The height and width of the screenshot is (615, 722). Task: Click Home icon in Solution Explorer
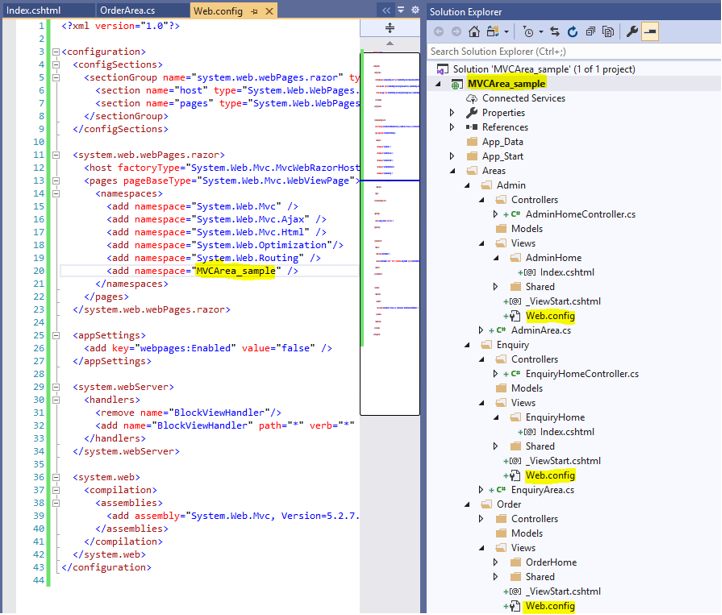pos(474,31)
